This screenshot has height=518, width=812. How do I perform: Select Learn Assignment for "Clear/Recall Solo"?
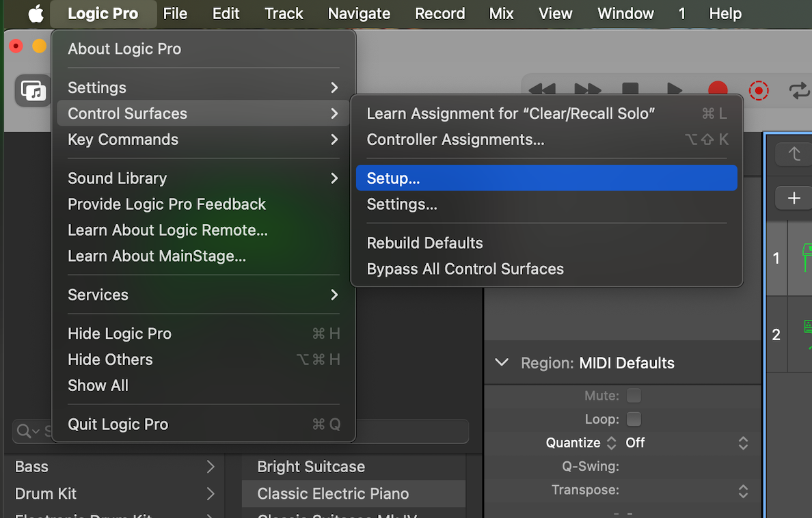pos(547,113)
